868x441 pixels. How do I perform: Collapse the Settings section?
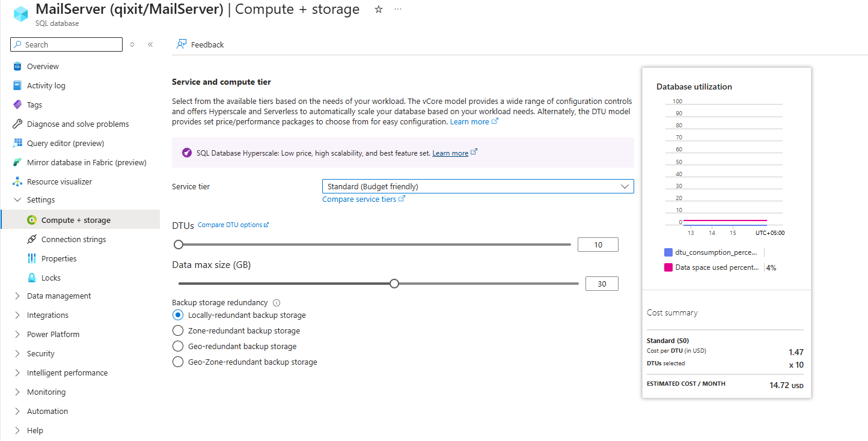pos(17,200)
